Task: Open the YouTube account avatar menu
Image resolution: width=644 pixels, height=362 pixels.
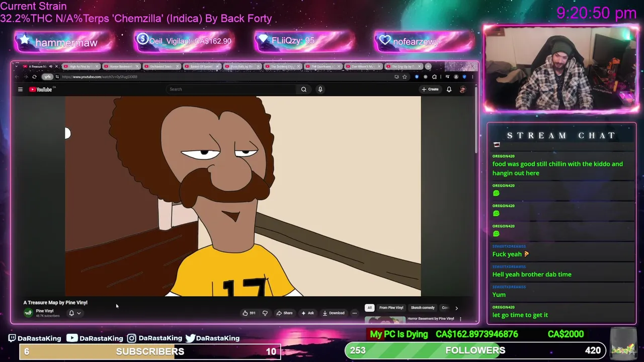Action: tap(462, 89)
